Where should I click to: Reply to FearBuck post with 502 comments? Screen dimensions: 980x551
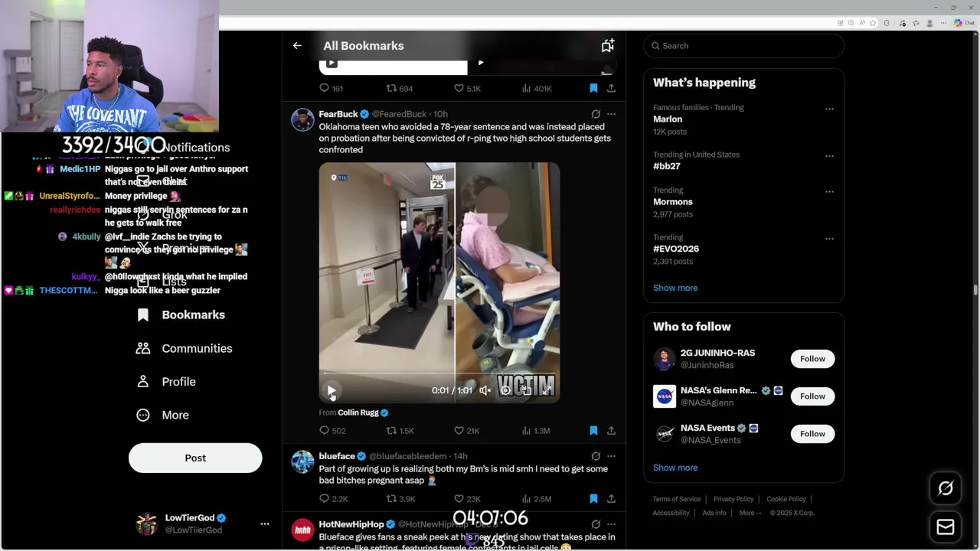(x=332, y=431)
